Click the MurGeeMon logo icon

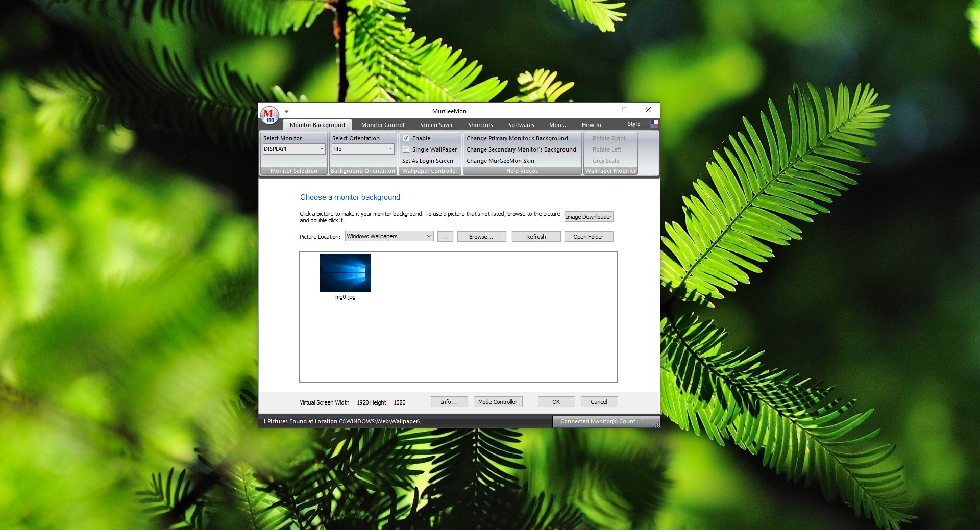click(269, 115)
